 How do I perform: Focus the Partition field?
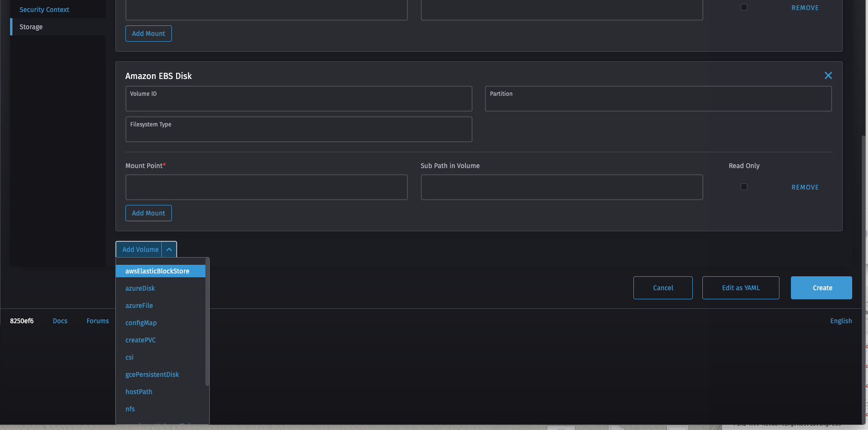coord(658,99)
